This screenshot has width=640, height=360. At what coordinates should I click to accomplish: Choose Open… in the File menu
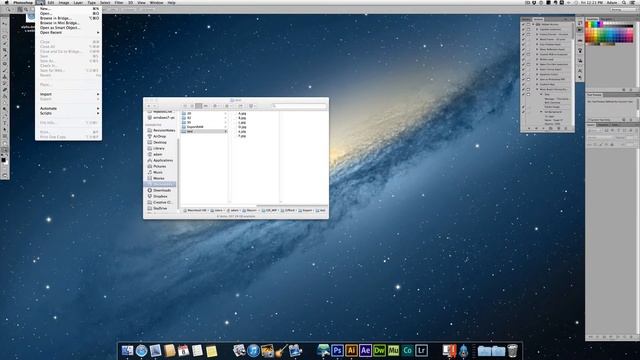point(68,13)
